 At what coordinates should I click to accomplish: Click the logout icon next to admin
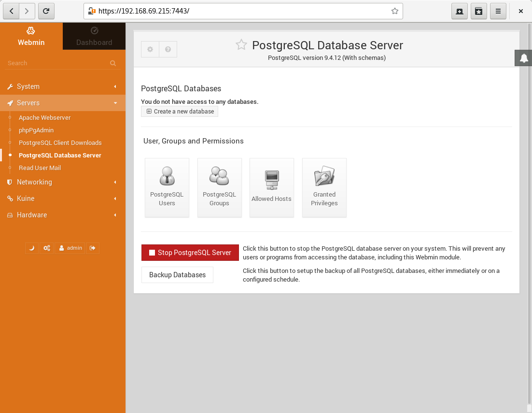click(x=93, y=248)
